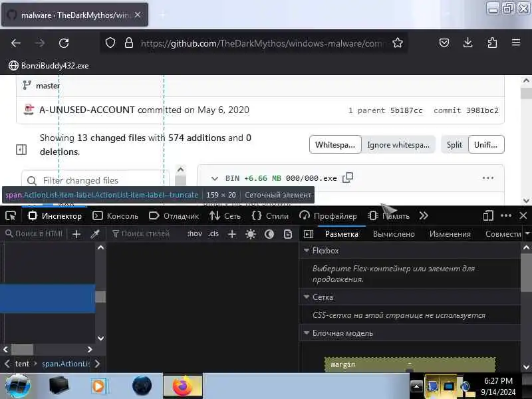Open Firefox from the taskbar
Viewport: 532px width, 399px height.
[x=182, y=386]
